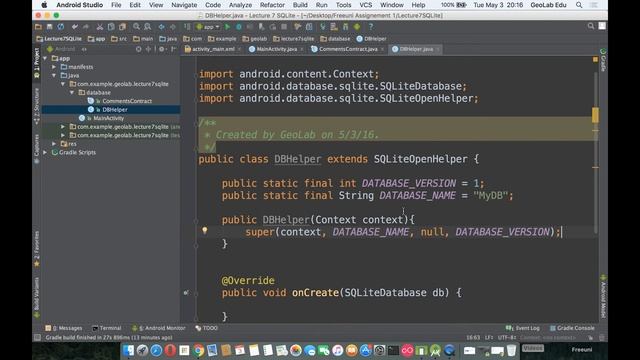
Task: Open the Android Monitor tool window
Action: click(159, 328)
